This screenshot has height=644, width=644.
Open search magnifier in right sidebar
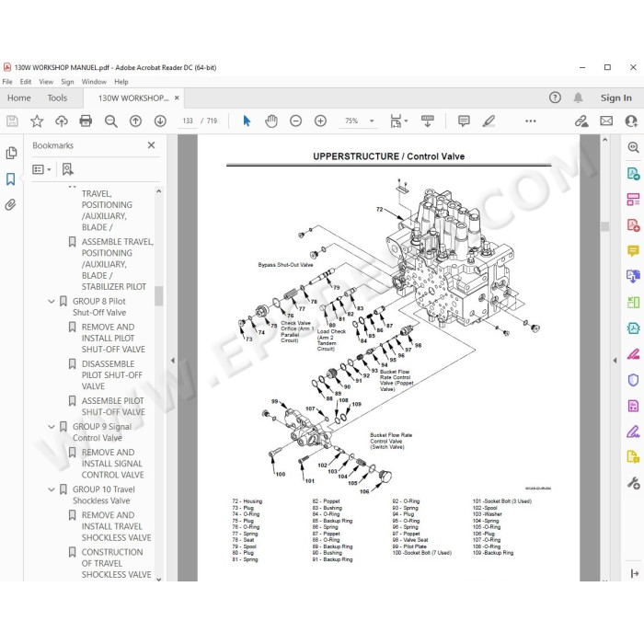[633, 147]
